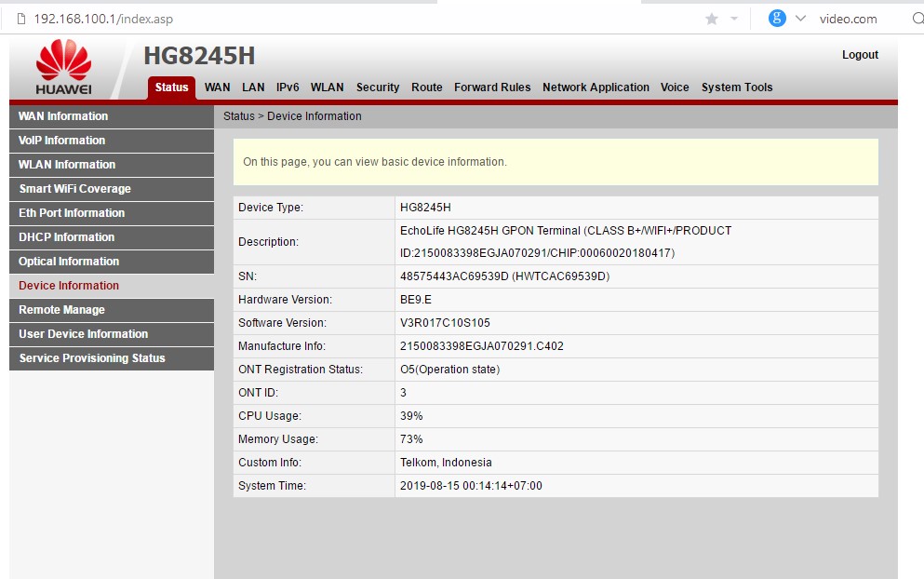The image size is (924, 579).
Task: Click the 'ONT Registration Status:' label
Action: 301,370
